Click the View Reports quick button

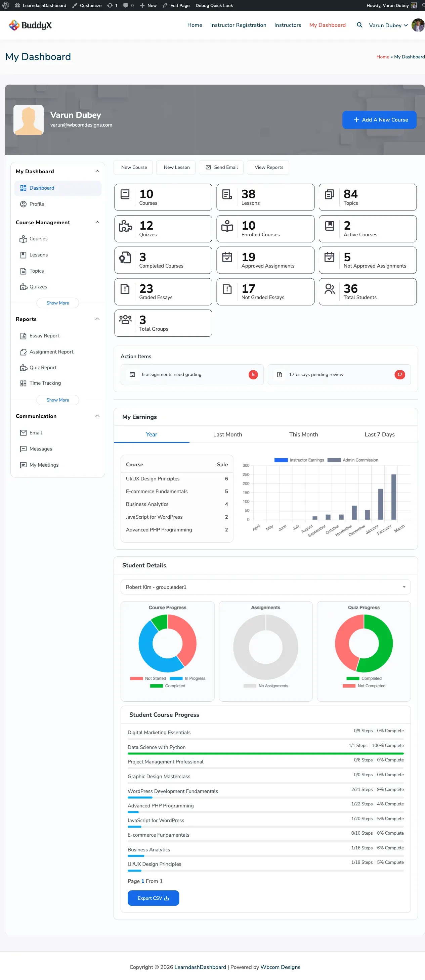[x=268, y=168]
